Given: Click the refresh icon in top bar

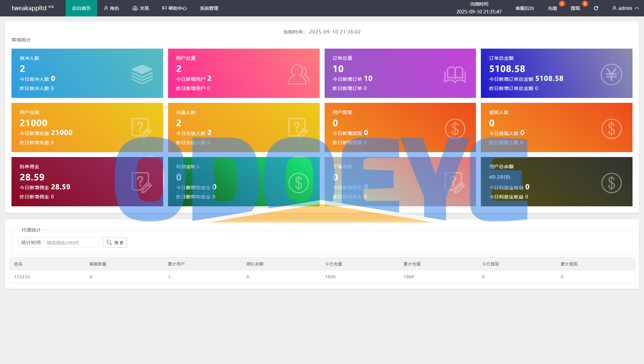Looking at the screenshot, I should coord(596,8).
